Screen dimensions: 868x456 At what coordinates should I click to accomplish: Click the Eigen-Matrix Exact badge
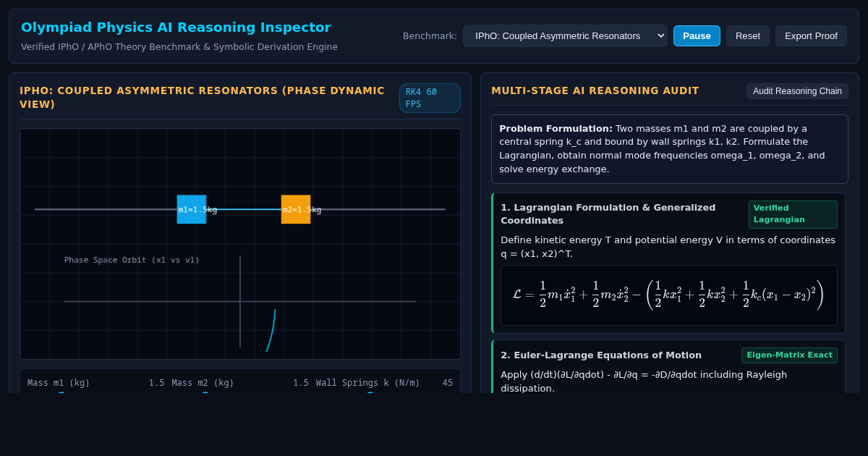789,355
